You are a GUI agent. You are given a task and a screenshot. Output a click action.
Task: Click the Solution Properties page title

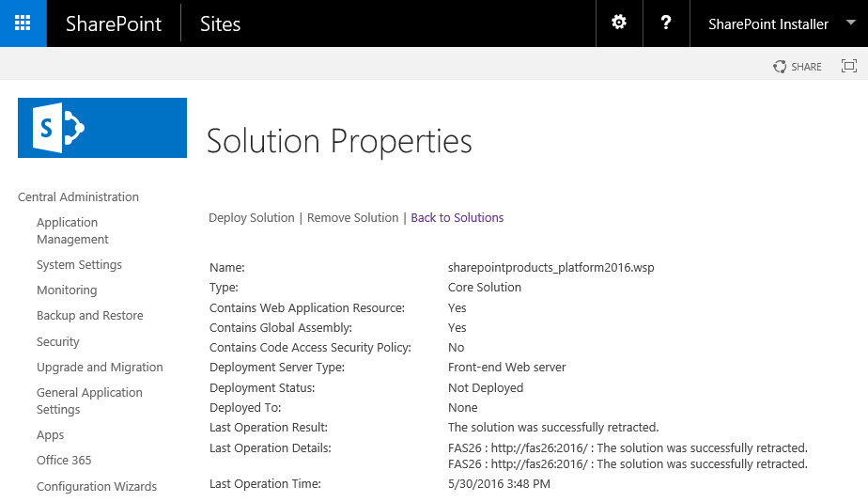coord(339,141)
